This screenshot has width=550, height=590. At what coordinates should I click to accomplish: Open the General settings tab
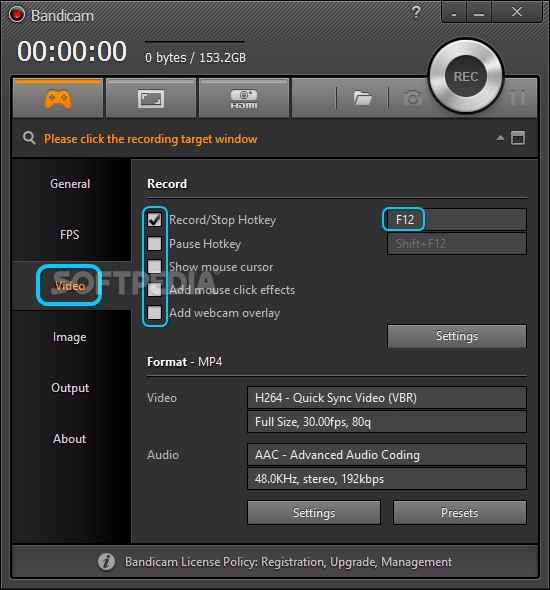point(70,184)
